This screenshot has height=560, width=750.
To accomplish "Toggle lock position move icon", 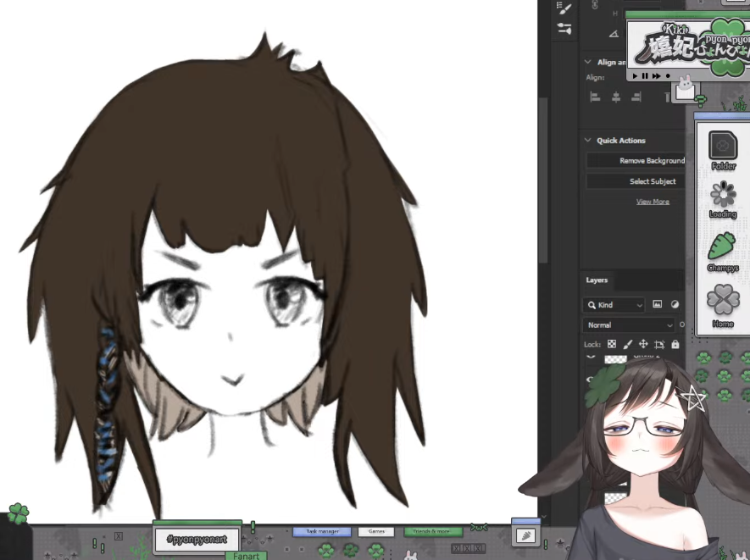I will pos(643,344).
